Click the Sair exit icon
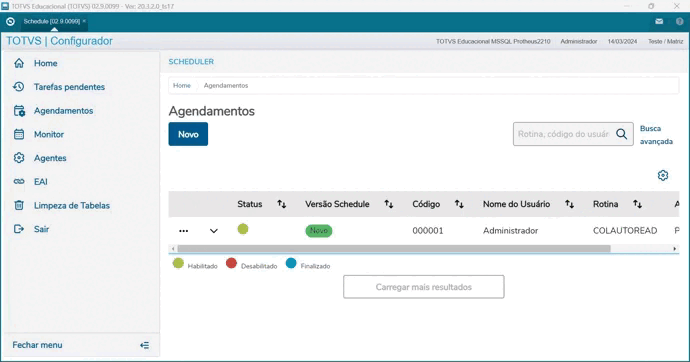The image size is (690, 362). coord(19,229)
